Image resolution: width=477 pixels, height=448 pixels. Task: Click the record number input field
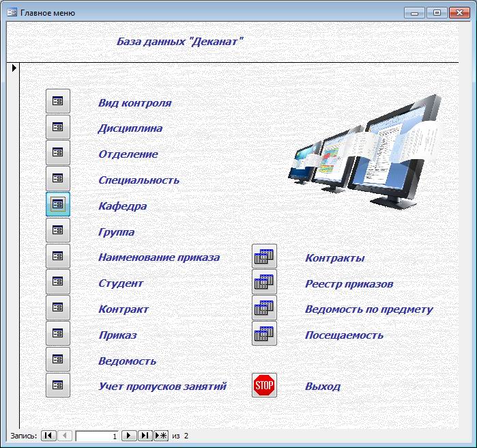click(x=97, y=436)
